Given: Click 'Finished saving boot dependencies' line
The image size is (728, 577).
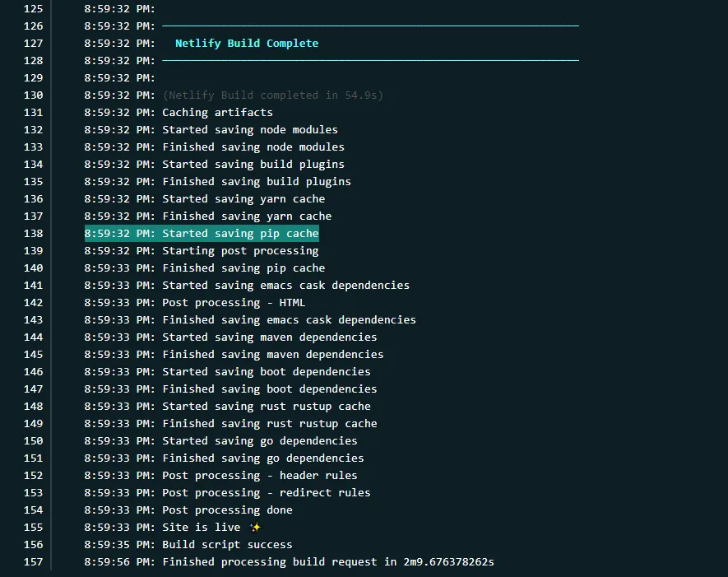Looking at the screenshot, I should (231, 389).
